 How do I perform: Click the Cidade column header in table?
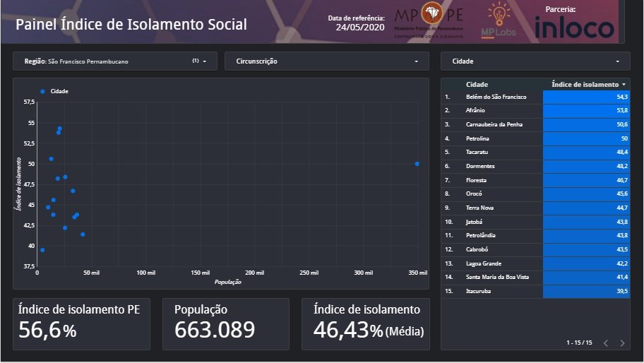(477, 84)
